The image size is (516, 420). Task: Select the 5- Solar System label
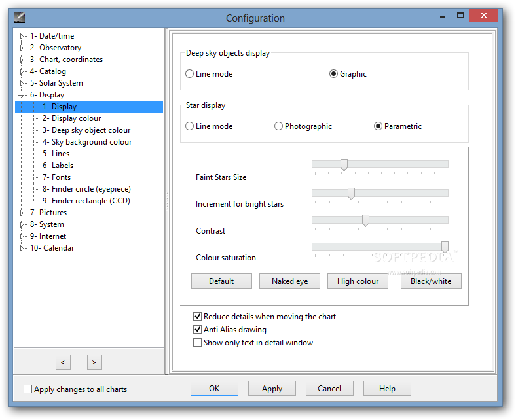pyautogui.click(x=56, y=83)
